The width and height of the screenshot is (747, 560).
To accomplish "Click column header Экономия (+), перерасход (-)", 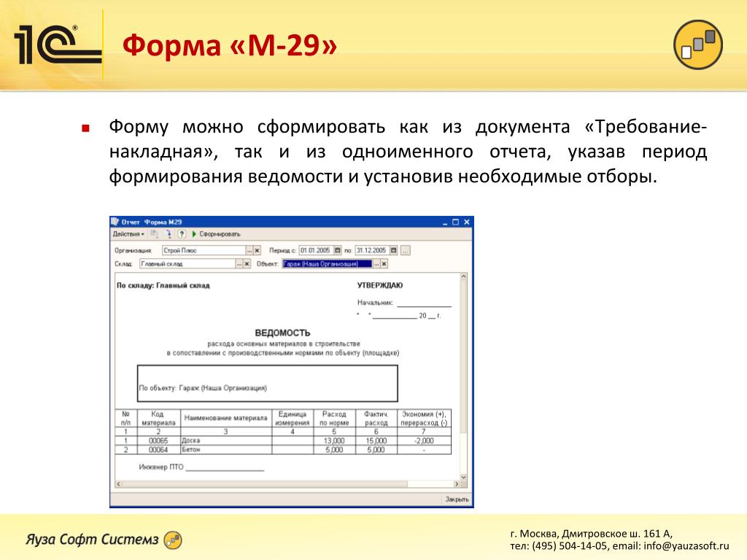I will (x=424, y=418).
